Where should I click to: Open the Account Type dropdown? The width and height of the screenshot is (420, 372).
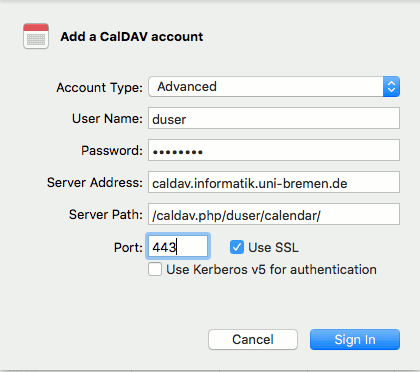point(274,87)
